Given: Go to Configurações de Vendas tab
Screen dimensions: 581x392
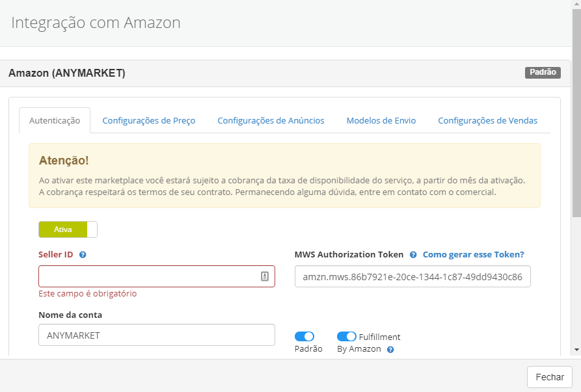Looking at the screenshot, I should pos(487,121).
